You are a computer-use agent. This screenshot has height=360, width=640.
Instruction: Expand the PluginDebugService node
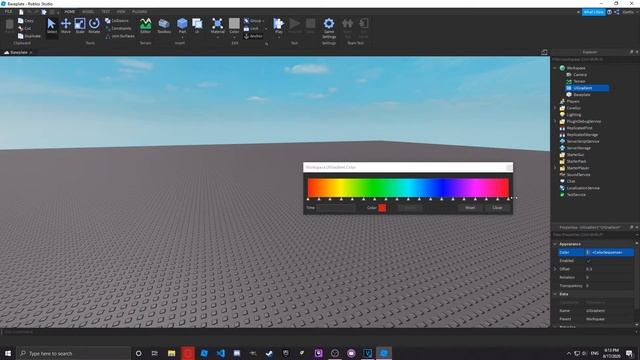pos(555,121)
